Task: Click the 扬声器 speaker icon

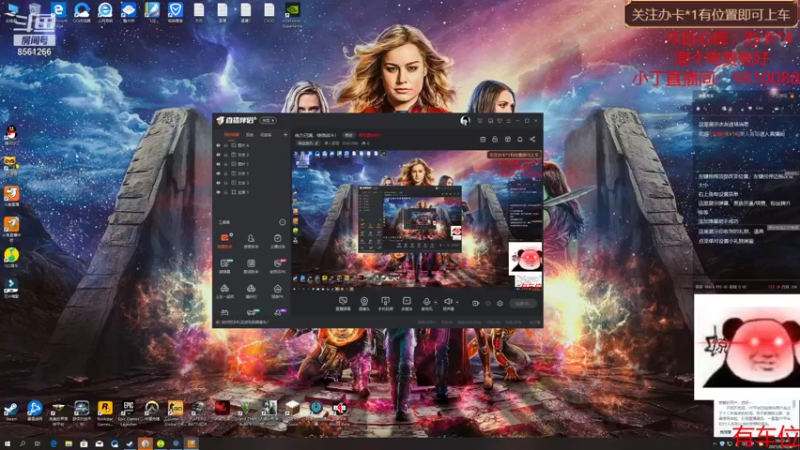Action: (448, 301)
